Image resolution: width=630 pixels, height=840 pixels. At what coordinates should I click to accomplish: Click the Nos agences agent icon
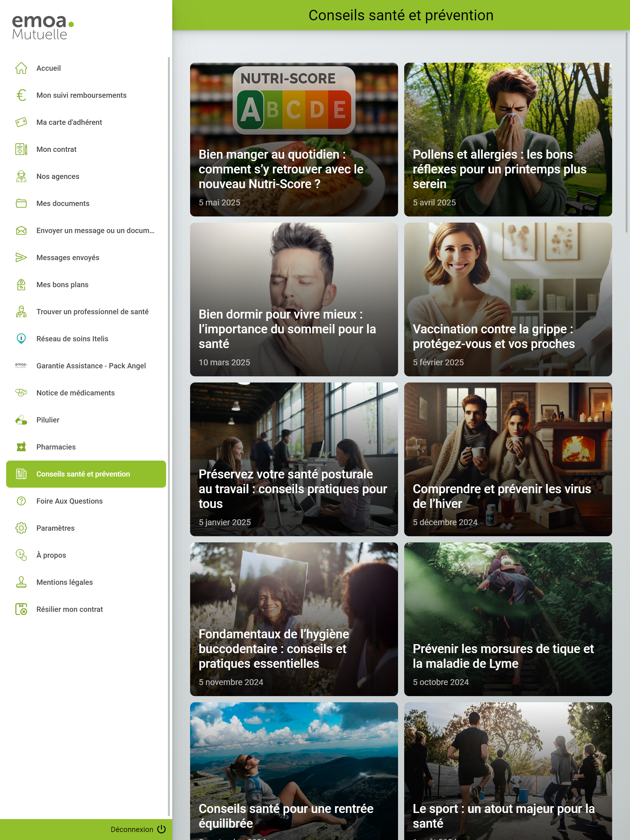pyautogui.click(x=21, y=176)
